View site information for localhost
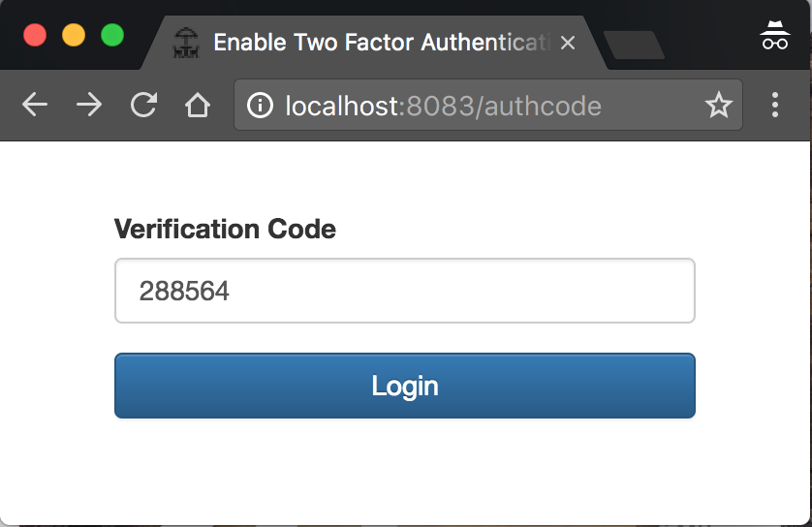Screen dimensions: 812x527 pyautogui.click(x=260, y=106)
